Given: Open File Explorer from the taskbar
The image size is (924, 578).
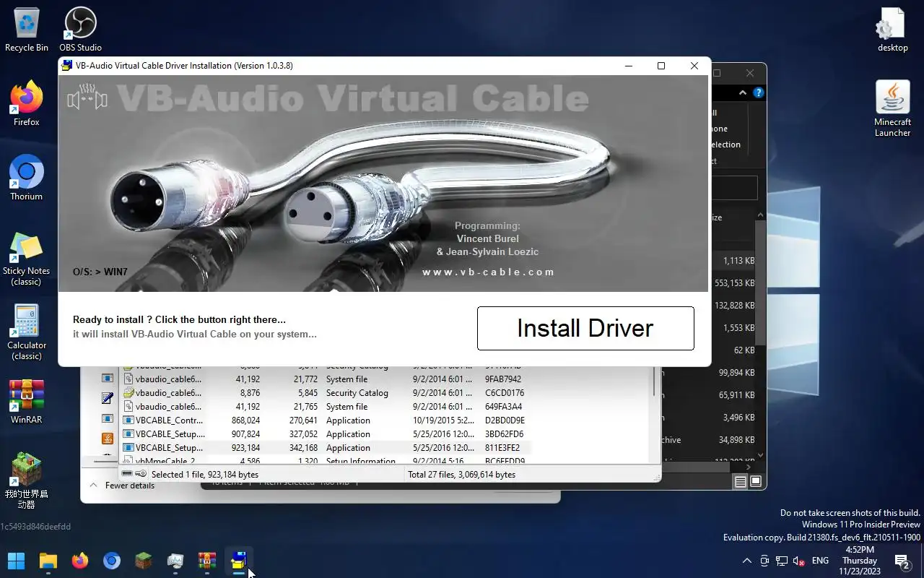Looking at the screenshot, I should [48, 561].
